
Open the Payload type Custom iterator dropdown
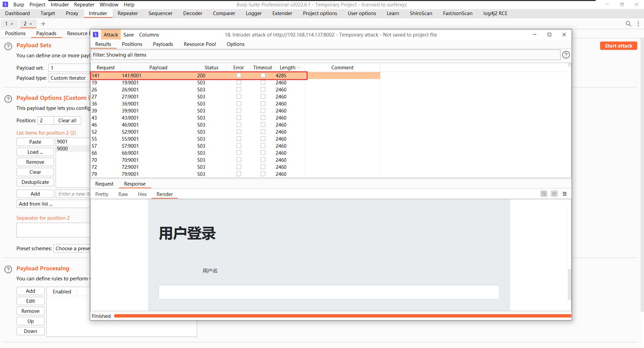pyautogui.click(x=69, y=78)
